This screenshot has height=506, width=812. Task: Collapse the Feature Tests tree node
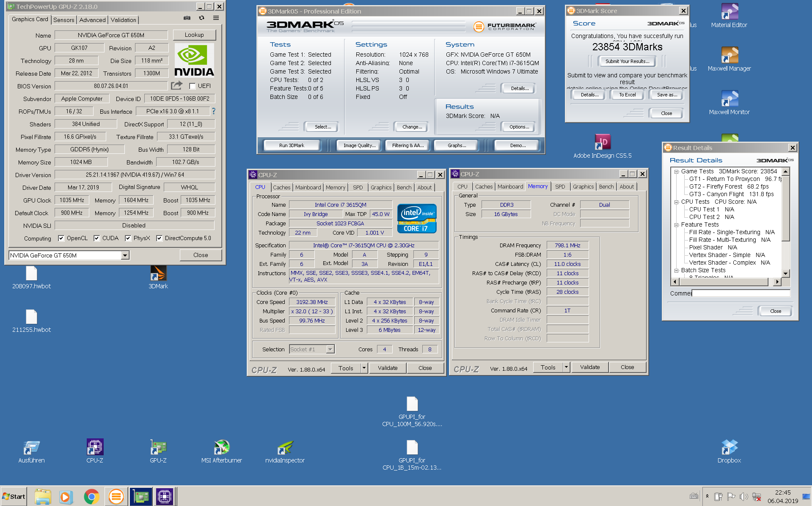pyautogui.click(x=676, y=225)
